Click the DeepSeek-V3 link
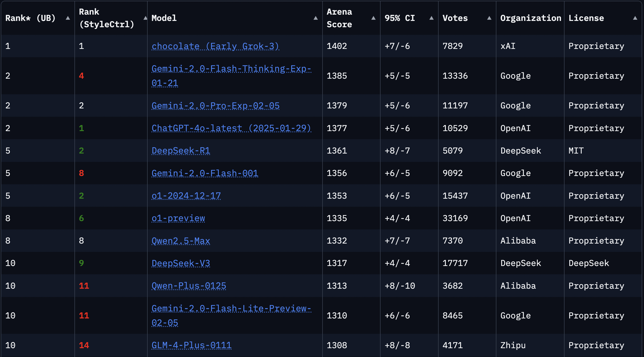 click(181, 263)
